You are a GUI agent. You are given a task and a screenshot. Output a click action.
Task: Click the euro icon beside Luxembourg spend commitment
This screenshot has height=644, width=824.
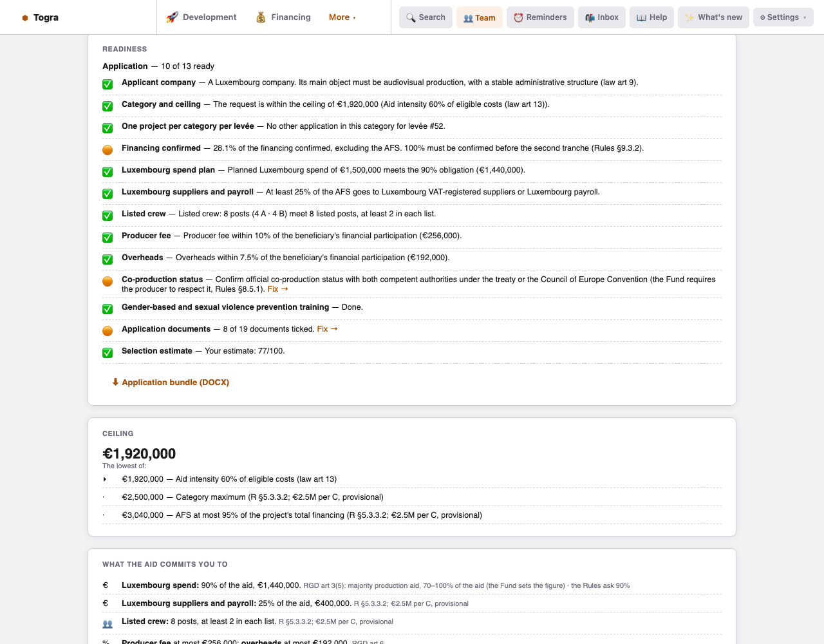coord(106,585)
